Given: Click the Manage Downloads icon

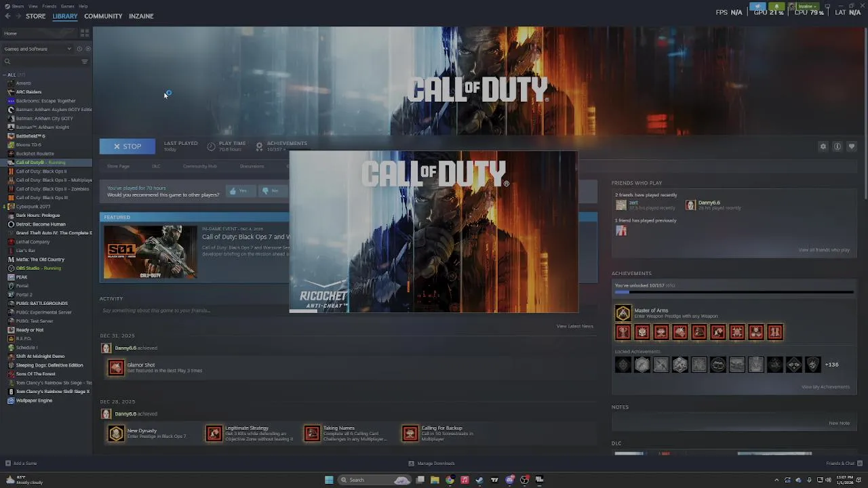Looking at the screenshot, I should [x=411, y=464].
